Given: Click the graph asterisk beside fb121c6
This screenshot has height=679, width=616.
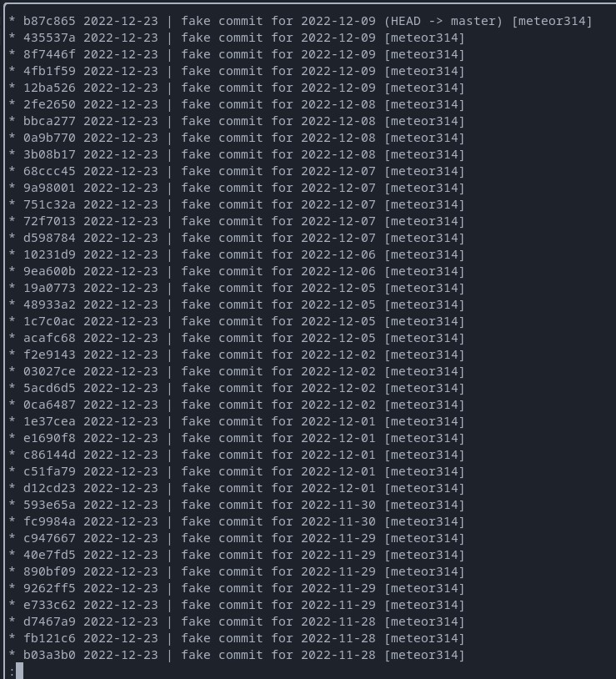Looking at the screenshot, I should 13,637.
